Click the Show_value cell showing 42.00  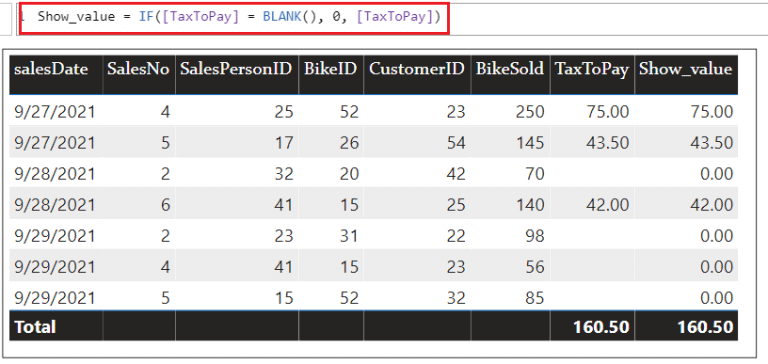coord(712,205)
